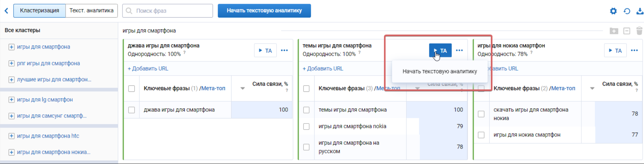The height and width of the screenshot is (164, 644).
Task: Click игры для смартфона group title above cards
Action: tap(149, 31)
